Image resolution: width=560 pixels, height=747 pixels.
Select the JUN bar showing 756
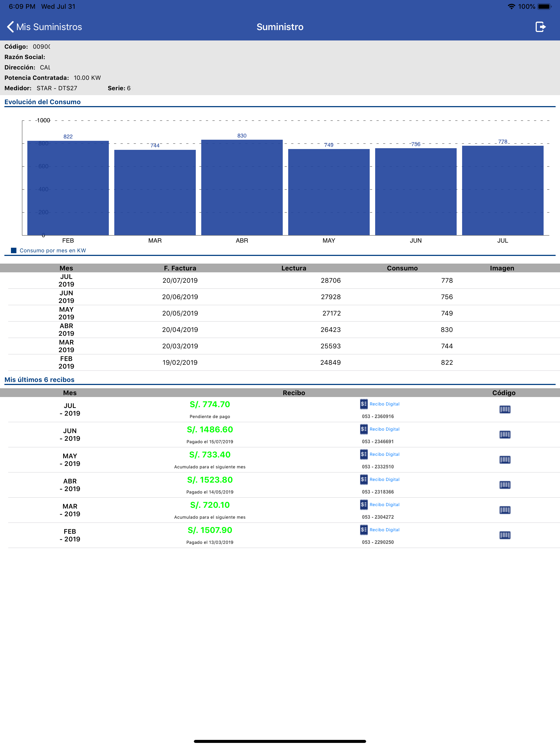tap(416, 191)
